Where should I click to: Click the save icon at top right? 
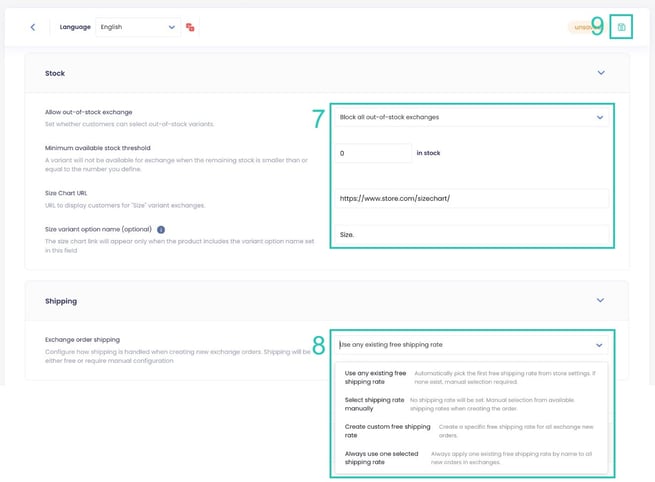tap(621, 27)
